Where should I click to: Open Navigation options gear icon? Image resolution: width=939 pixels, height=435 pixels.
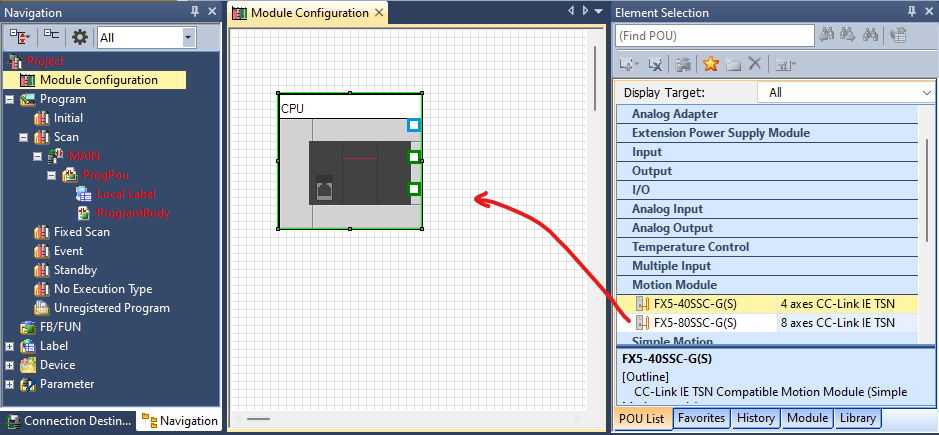[x=80, y=37]
